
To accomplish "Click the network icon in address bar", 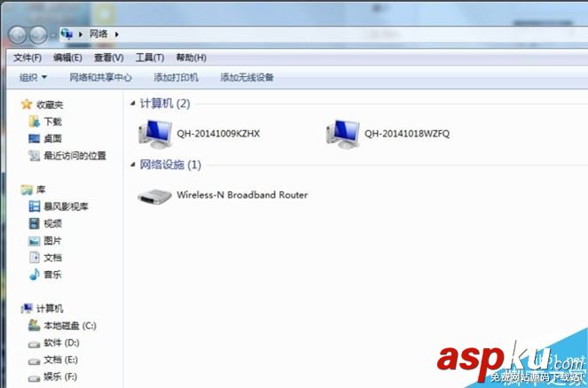I will 67,34.
